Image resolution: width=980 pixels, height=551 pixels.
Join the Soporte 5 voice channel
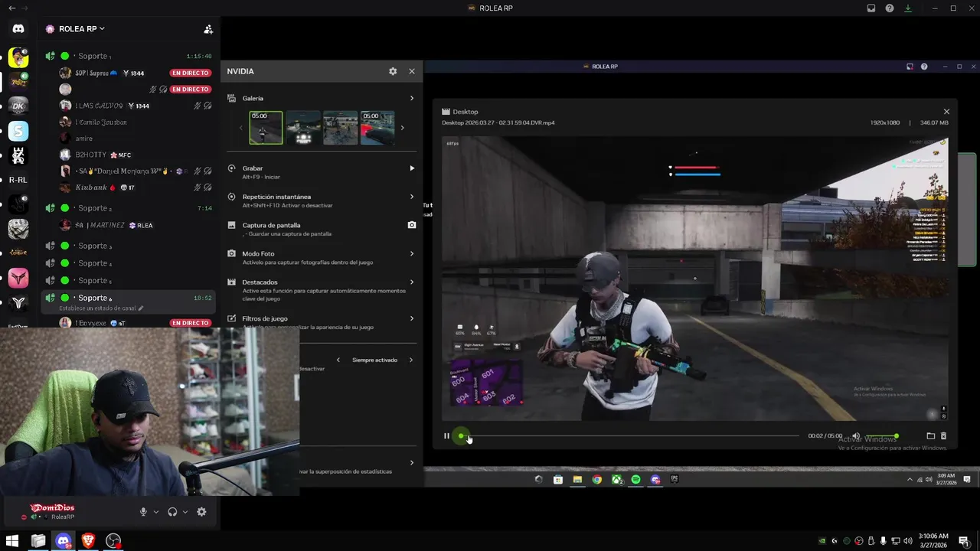click(x=128, y=281)
